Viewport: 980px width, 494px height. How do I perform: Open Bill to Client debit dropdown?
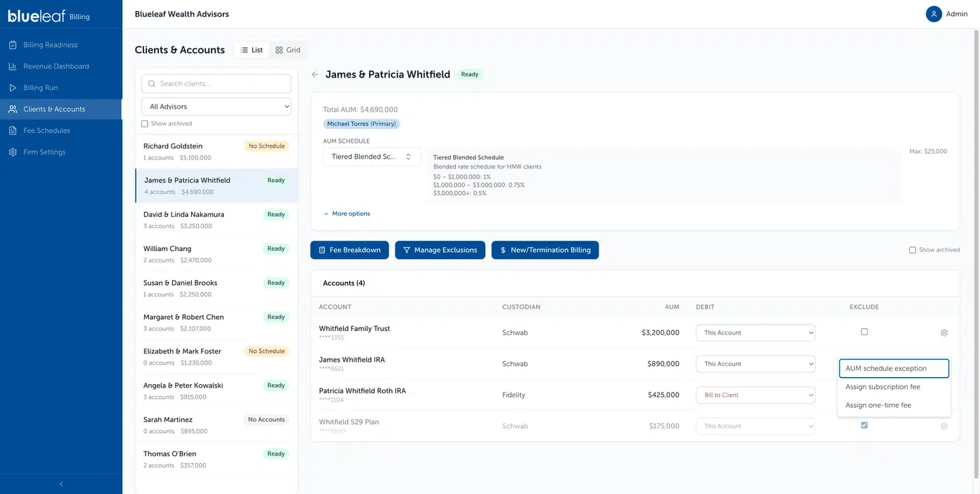pyautogui.click(x=755, y=395)
